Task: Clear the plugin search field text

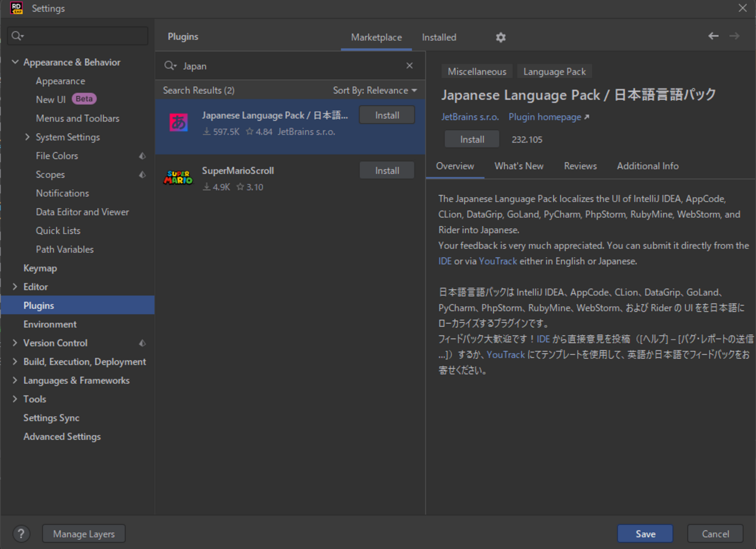Action: point(409,66)
